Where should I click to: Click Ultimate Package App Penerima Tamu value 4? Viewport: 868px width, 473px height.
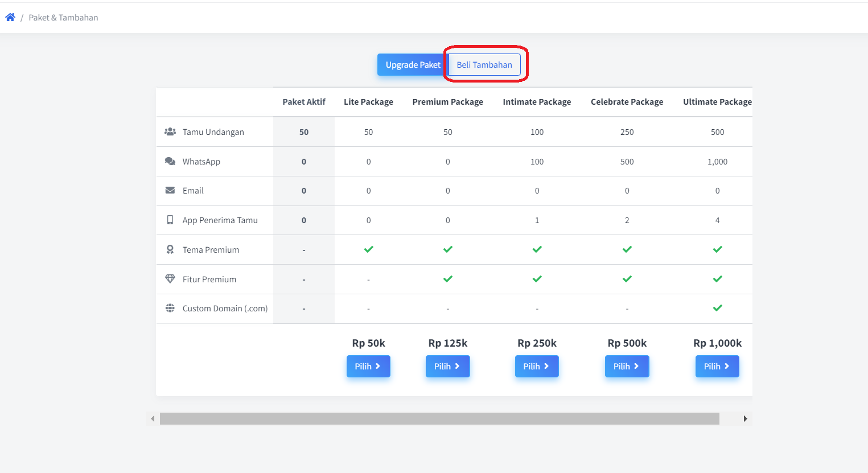coord(717,220)
